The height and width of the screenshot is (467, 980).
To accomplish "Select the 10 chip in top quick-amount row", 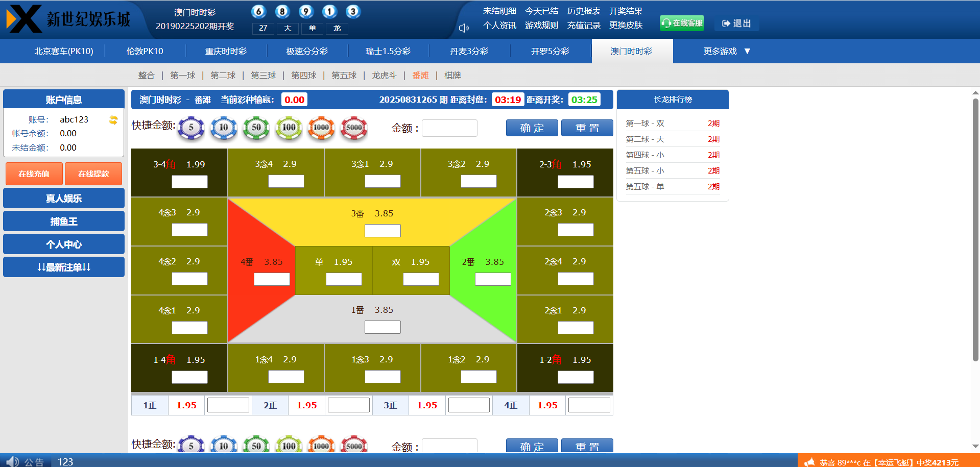I will (224, 128).
